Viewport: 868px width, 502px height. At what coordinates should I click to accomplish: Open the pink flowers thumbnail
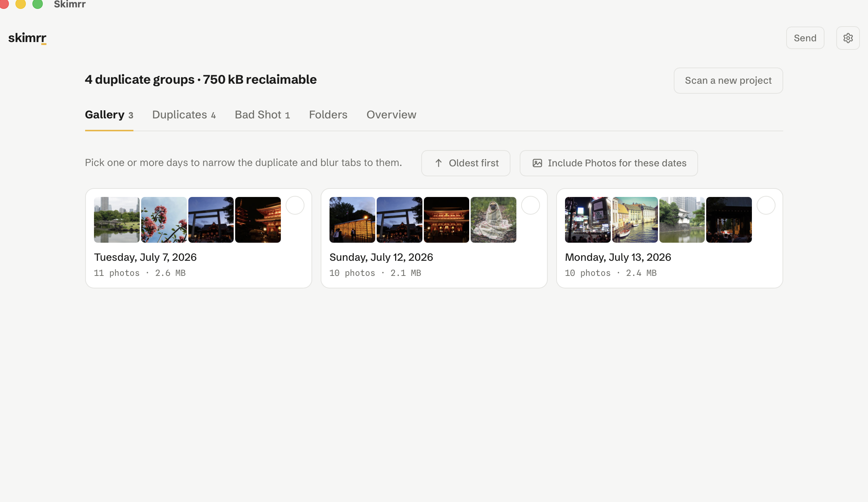pos(164,220)
